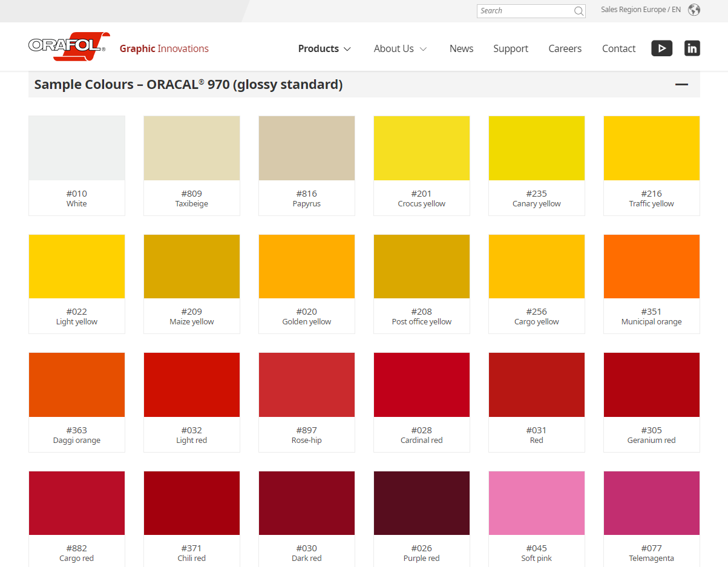Select the #363 Daggi orange swatch
This screenshot has height=567, width=728.
point(77,402)
